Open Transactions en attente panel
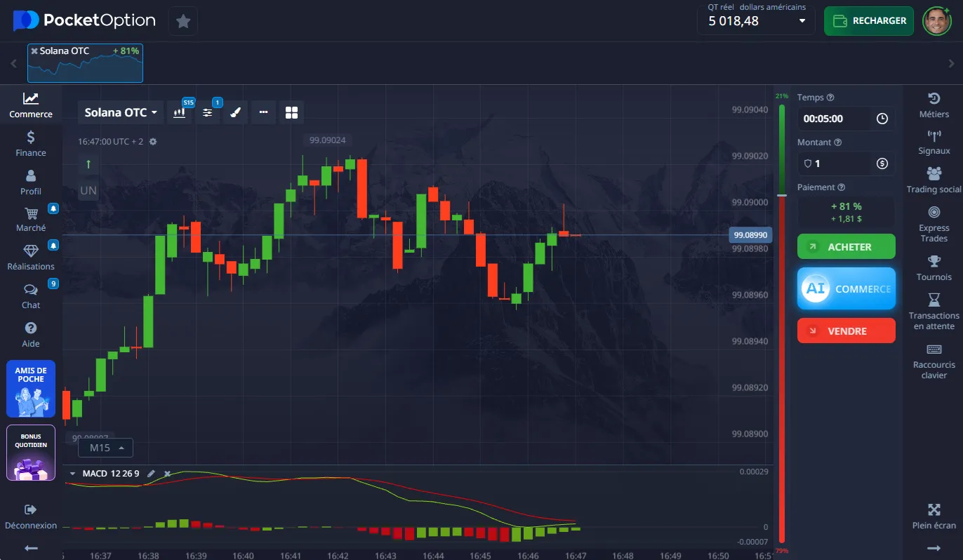The width and height of the screenshot is (963, 560). [934, 312]
